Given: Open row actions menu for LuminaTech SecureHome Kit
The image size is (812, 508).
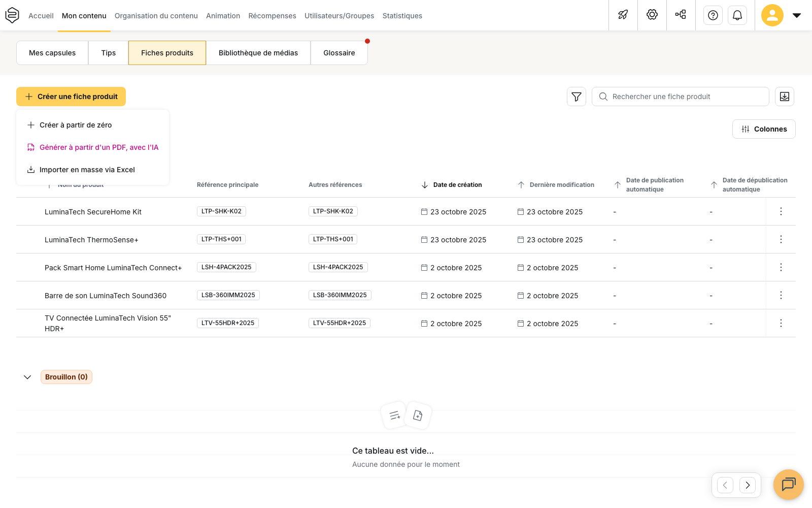Looking at the screenshot, I should 781,211.
